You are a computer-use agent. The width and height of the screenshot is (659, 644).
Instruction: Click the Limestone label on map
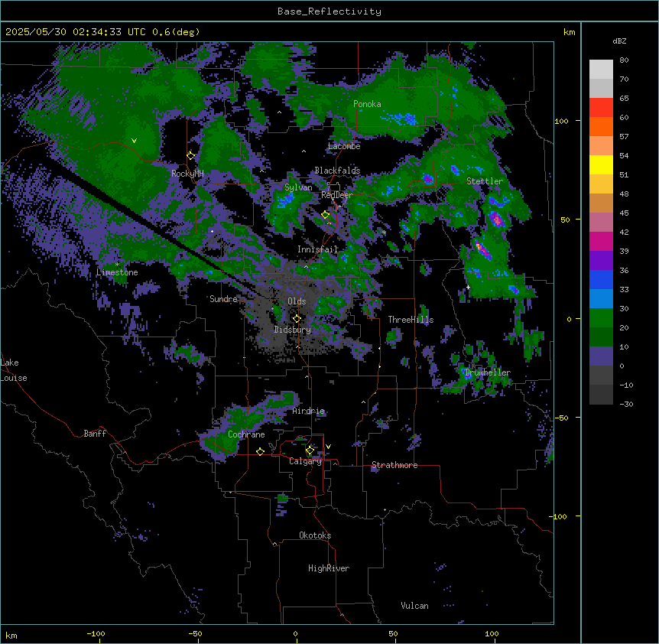pyautogui.click(x=117, y=272)
